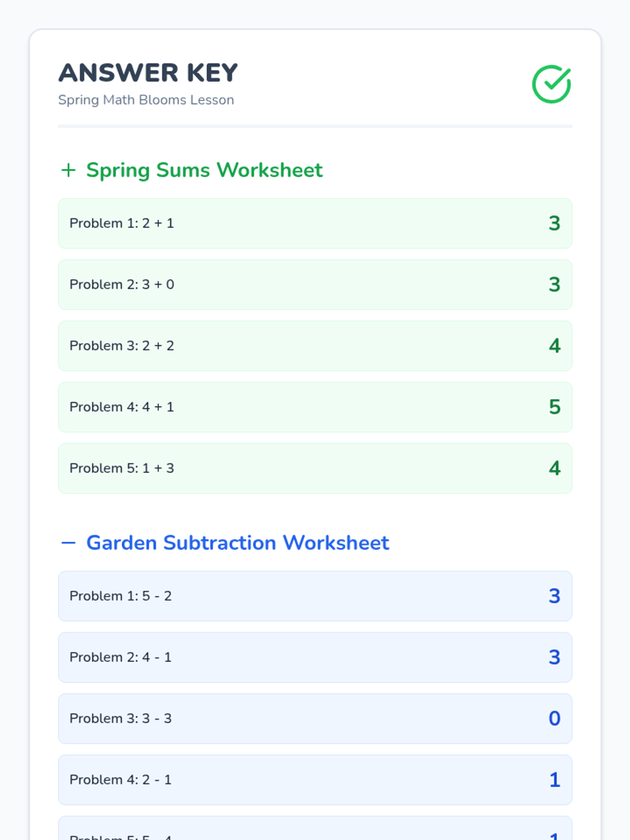The image size is (630, 840).
Task: Select the Problem 5: 1 + 3 row
Action: pos(315,468)
